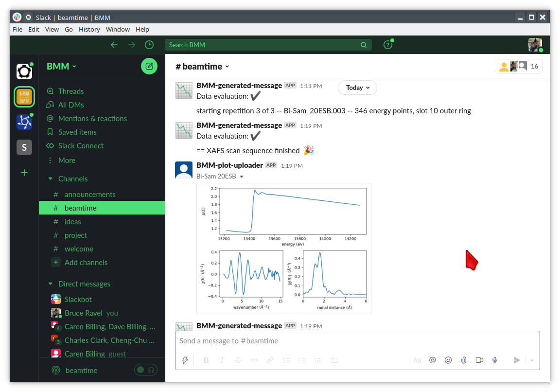Image resolution: width=560 pixels, height=392 pixels.
Task: Expand the More sidebar item
Action: [x=67, y=160]
